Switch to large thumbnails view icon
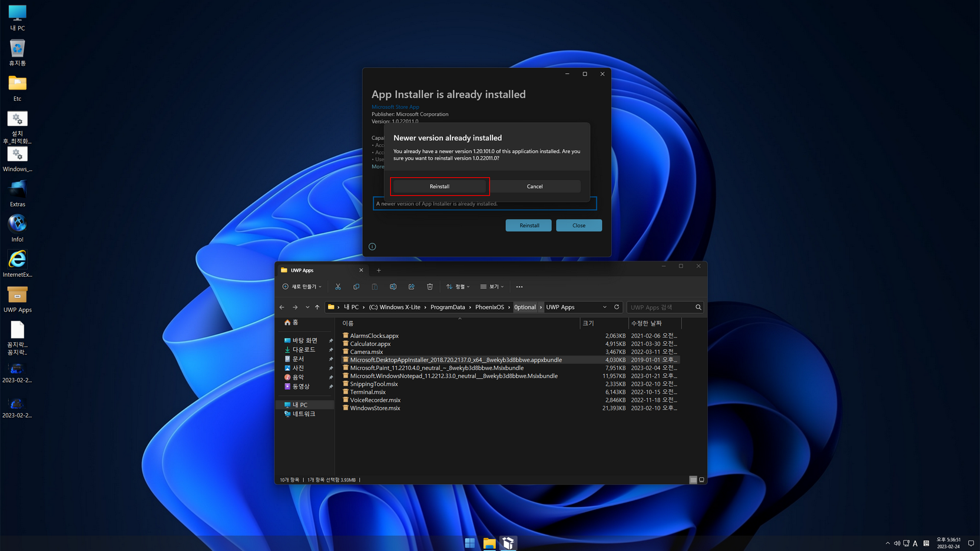The image size is (980, 551). coord(701,480)
